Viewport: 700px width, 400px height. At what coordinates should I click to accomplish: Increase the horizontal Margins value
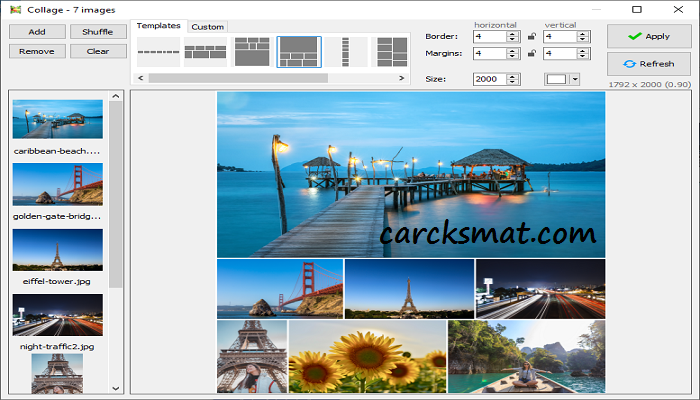click(512, 50)
